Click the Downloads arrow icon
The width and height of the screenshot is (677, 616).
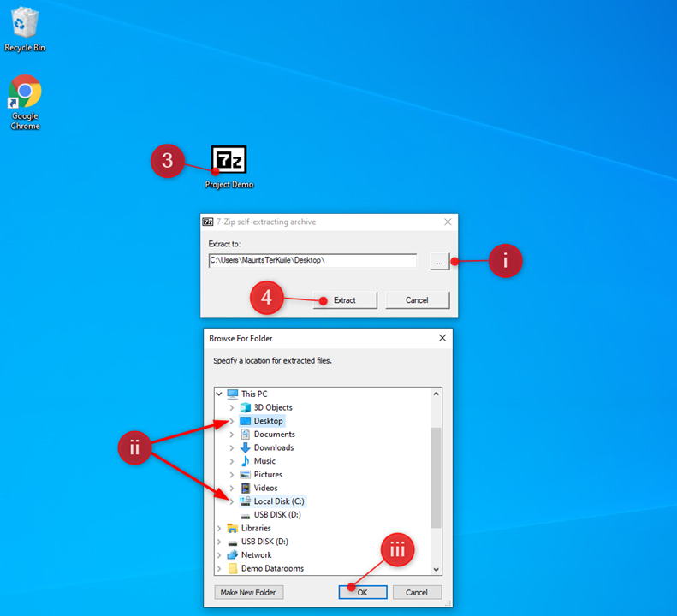[246, 447]
